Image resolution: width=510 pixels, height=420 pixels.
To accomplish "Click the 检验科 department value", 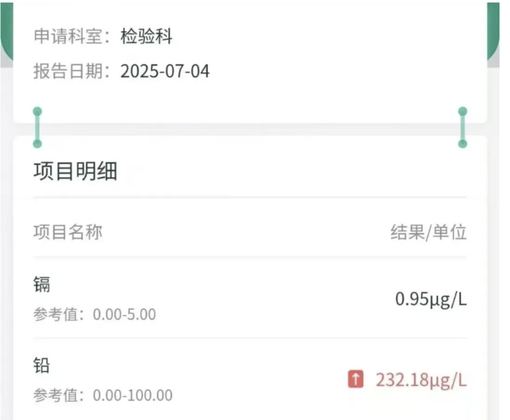I will [146, 36].
